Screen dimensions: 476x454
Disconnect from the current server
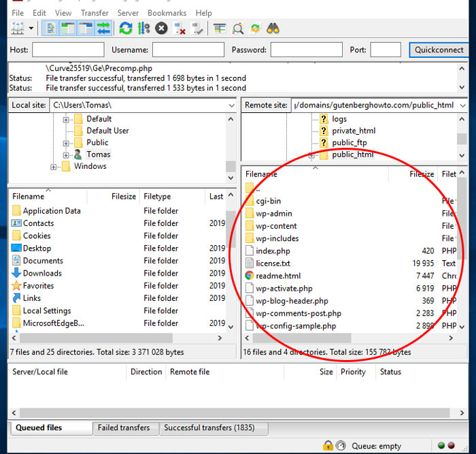click(x=180, y=29)
